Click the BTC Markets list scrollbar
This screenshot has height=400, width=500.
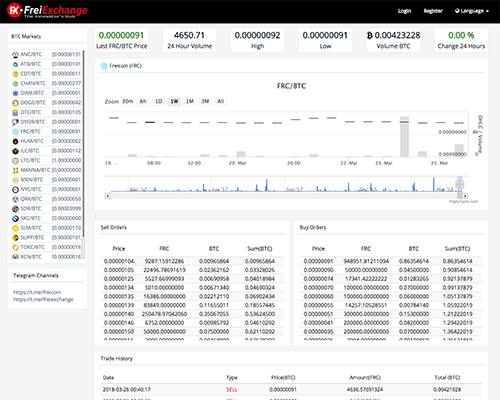[83, 145]
